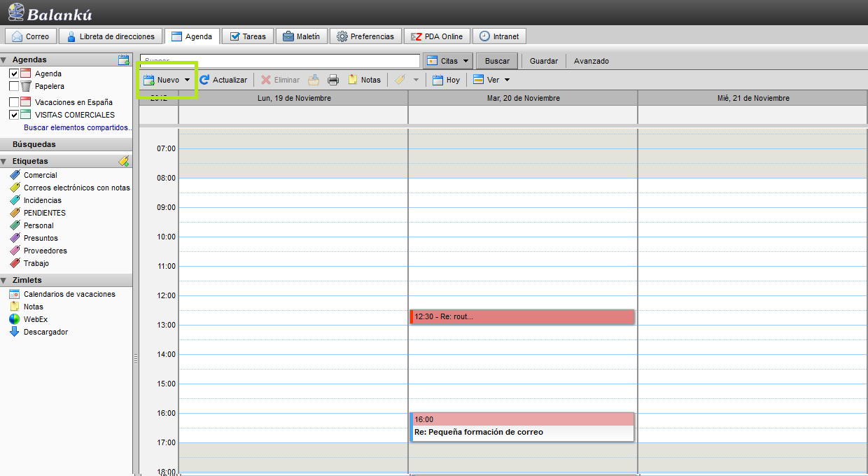
Task: Open the PDA Online tab
Action: click(x=437, y=36)
